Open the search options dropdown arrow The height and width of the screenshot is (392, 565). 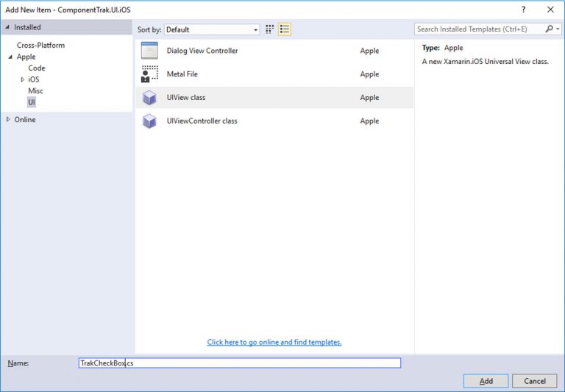pyautogui.click(x=558, y=29)
